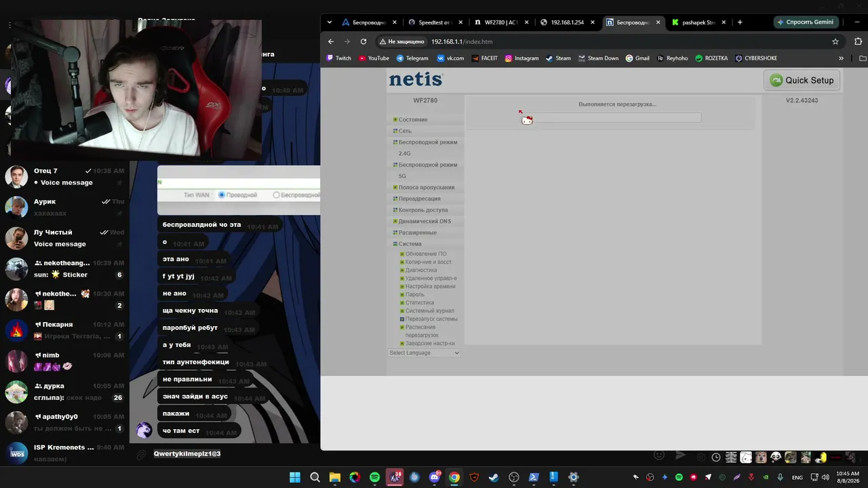Open Динамический DNS menu item

click(424, 222)
